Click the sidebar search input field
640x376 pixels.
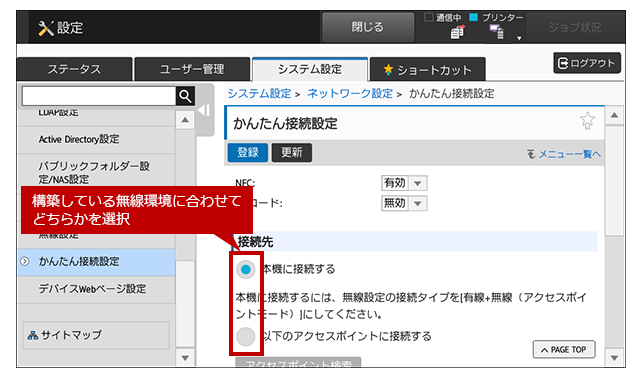[99, 96]
